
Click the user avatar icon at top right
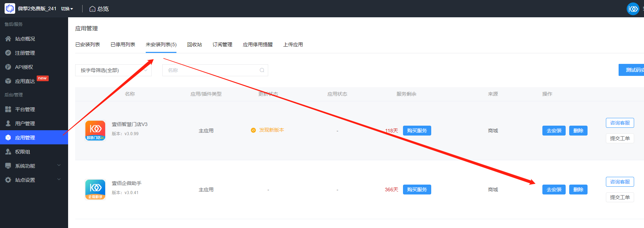pyautogui.click(x=633, y=8)
